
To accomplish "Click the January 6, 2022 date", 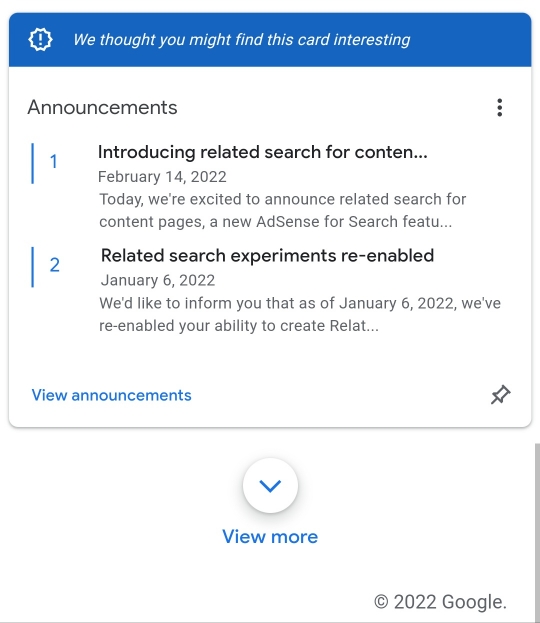I will tap(158, 281).
